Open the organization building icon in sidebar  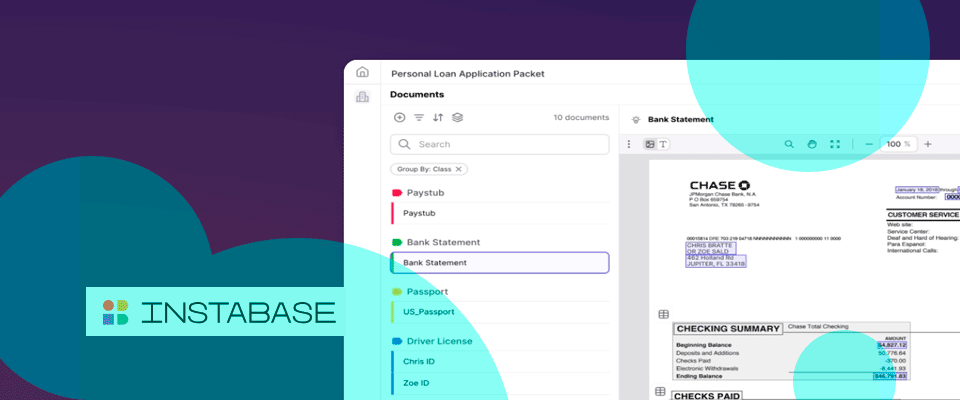click(362, 97)
